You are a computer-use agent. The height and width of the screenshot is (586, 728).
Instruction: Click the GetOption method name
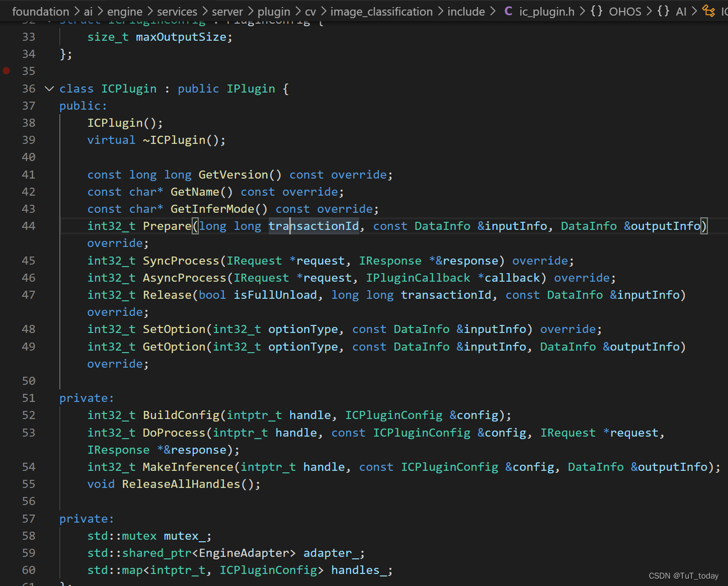(x=174, y=346)
